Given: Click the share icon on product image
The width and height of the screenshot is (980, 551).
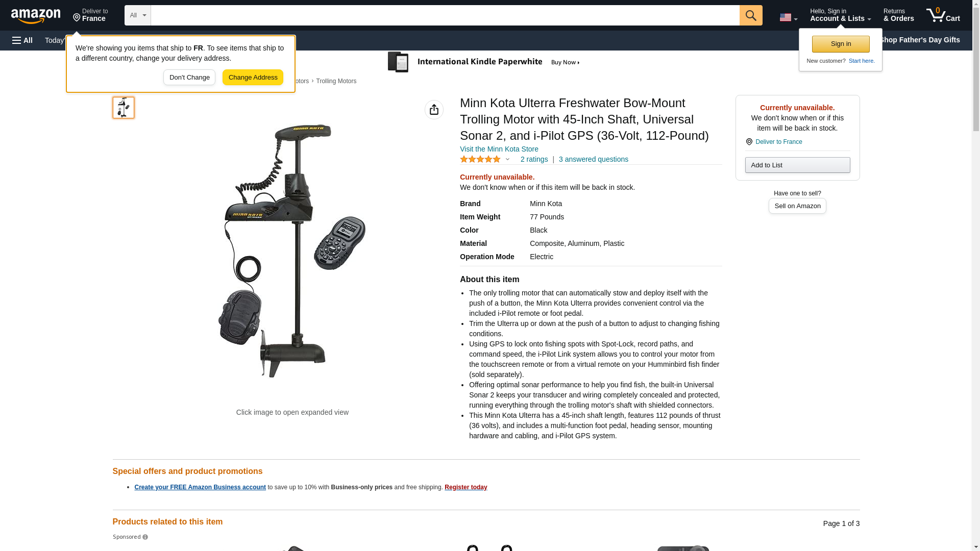Looking at the screenshot, I should tap(434, 110).
